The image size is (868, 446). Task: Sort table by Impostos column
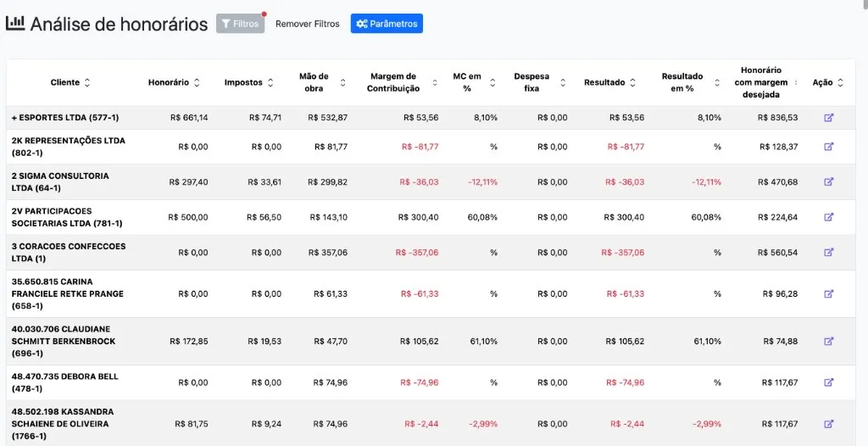(270, 82)
